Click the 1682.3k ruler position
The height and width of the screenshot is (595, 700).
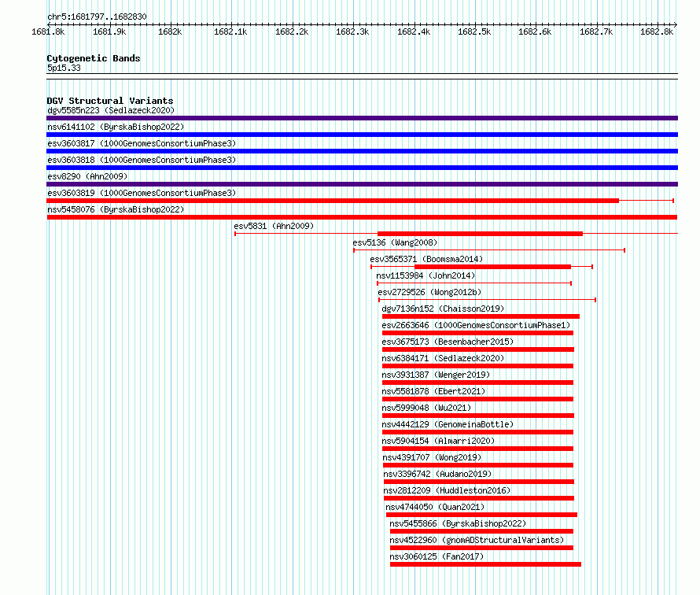pos(352,31)
